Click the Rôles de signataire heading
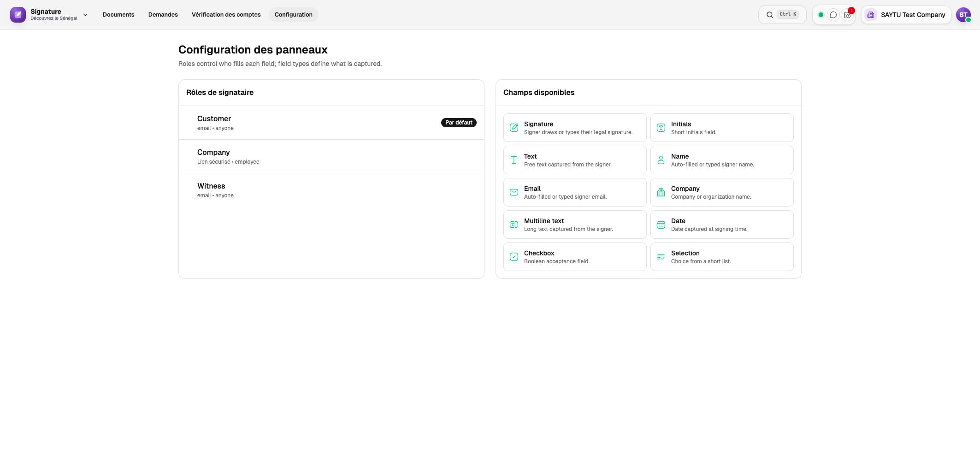980x461 pixels. [220, 93]
